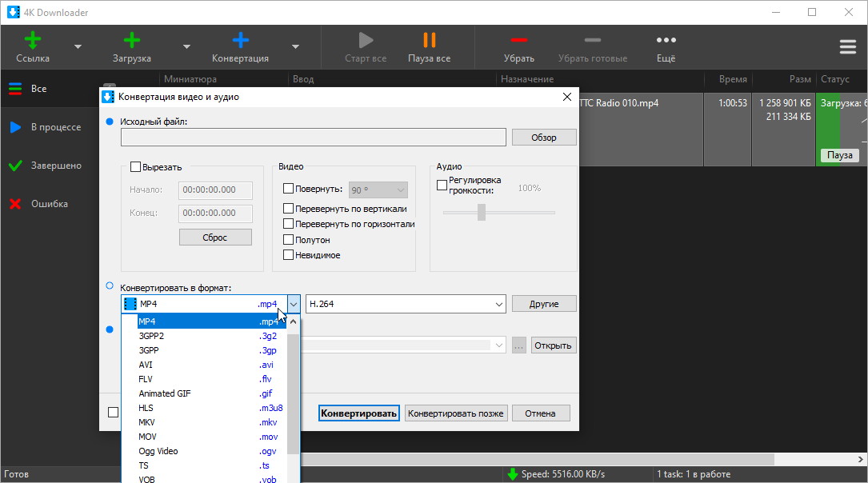Image resolution: width=868 pixels, height=483 pixels.
Task: Click the Открыть button
Action: click(553, 345)
